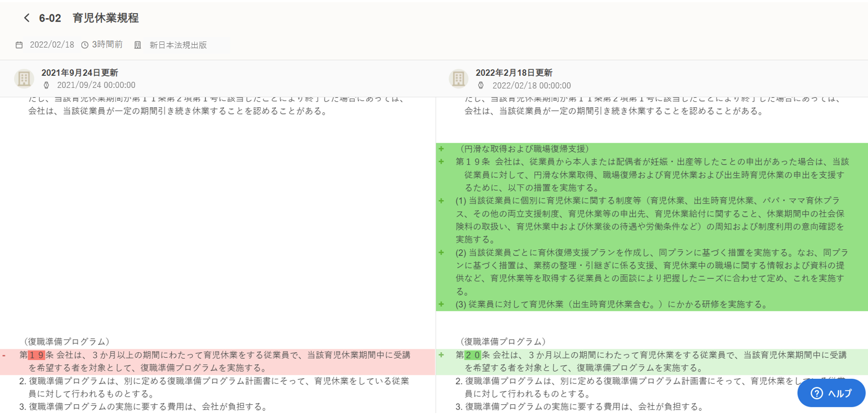
Task: Click plus marker beside added 第19条 会社は line
Action: coord(441,161)
